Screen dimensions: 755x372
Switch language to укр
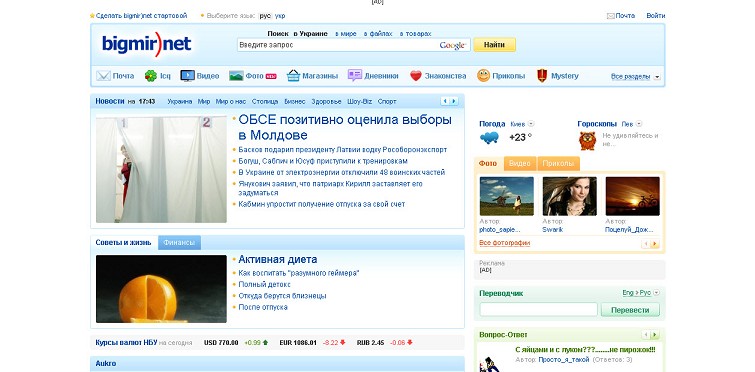tap(280, 16)
